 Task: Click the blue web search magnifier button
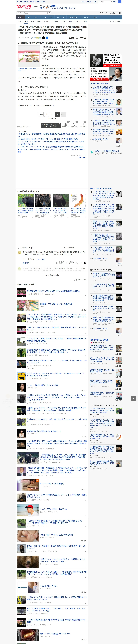[120, 2]
